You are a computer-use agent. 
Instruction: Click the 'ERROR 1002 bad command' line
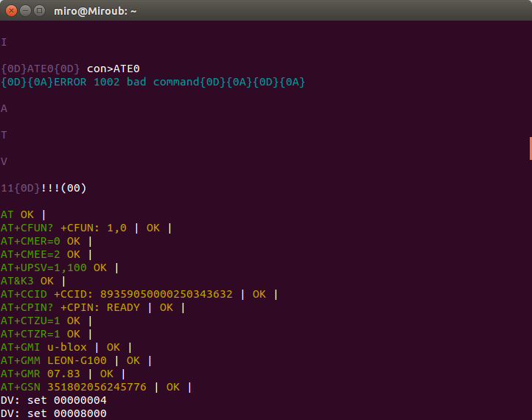click(x=153, y=82)
